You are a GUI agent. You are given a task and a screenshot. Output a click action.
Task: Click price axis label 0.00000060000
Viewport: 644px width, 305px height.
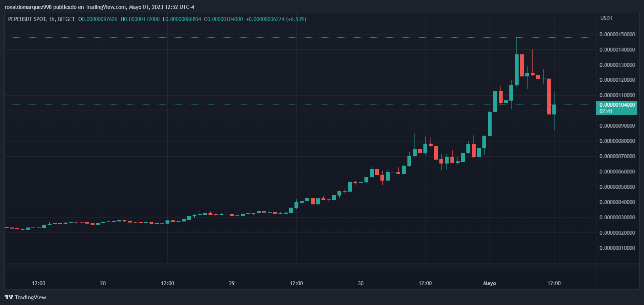pos(617,172)
